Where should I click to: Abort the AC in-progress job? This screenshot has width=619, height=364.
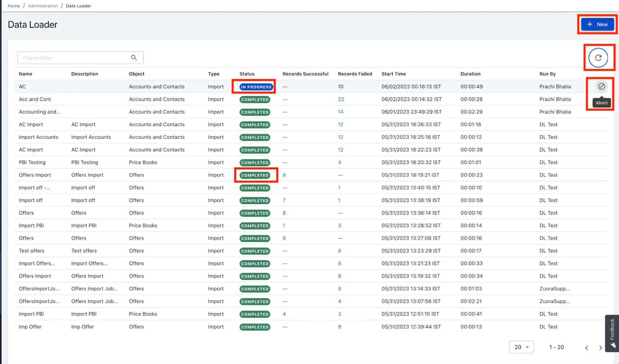tap(601, 86)
